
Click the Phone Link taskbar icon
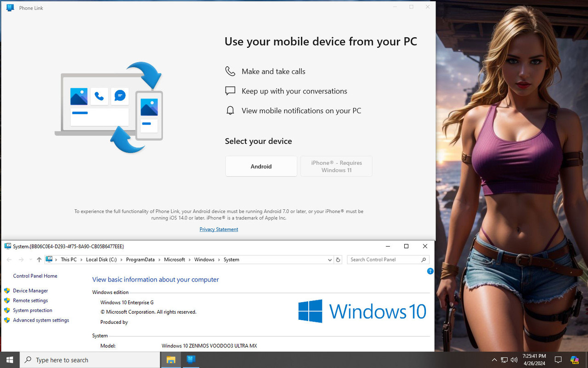[x=192, y=360]
